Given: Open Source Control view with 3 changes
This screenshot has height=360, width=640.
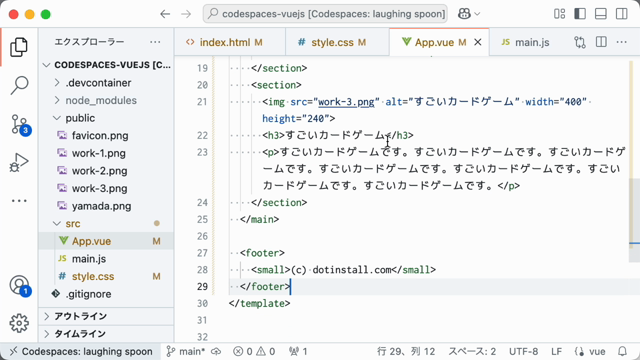Looking at the screenshot, I should pyautogui.click(x=19, y=124).
